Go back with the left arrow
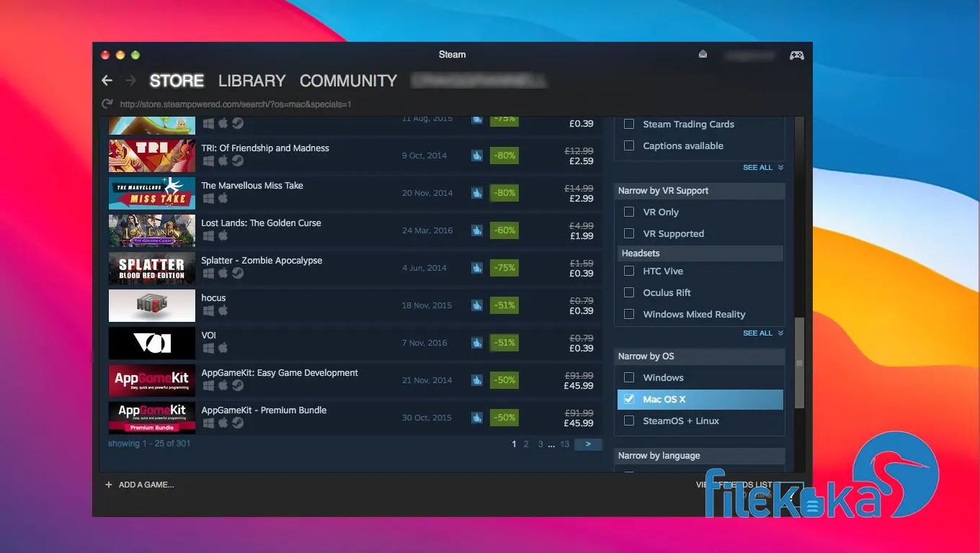 coord(107,81)
